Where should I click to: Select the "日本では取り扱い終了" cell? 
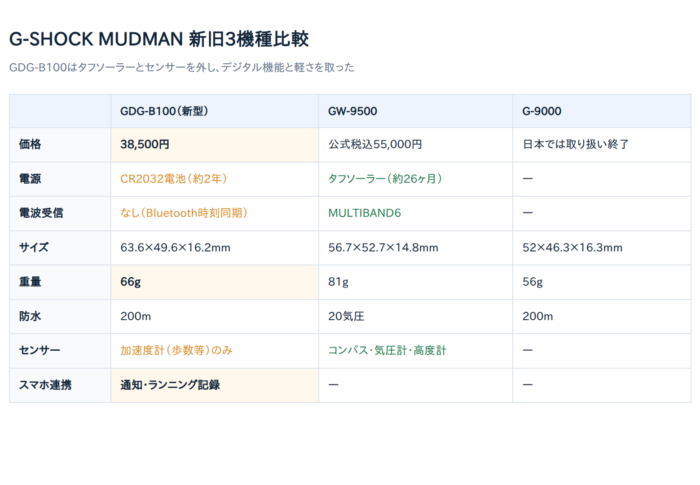coord(602,145)
